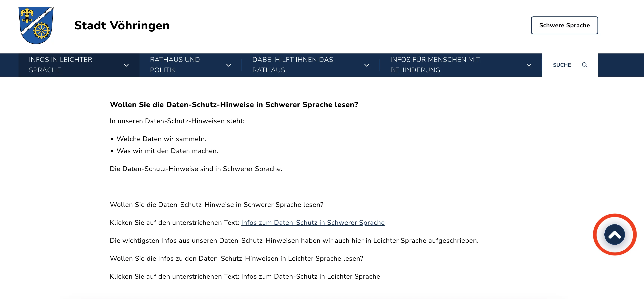Screen dimensions: 644x299
Task: Click the Vöhringen coat of arms logo
Action: 36,25
